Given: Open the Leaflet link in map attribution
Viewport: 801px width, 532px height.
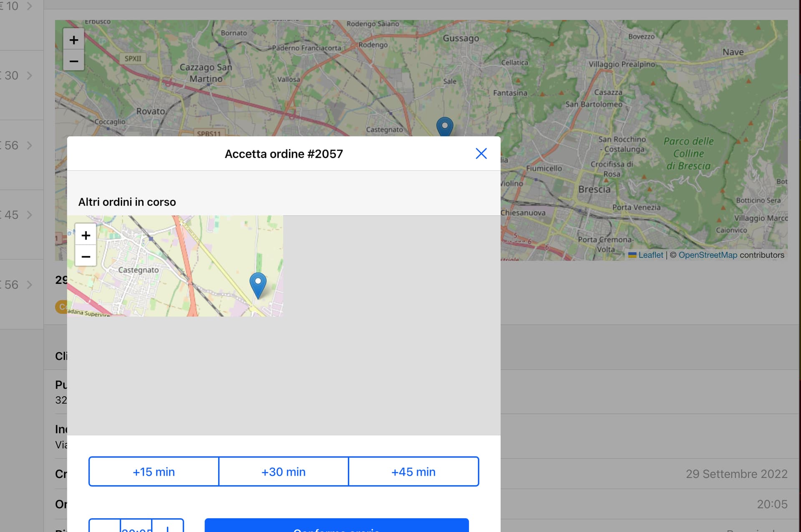Looking at the screenshot, I should pos(651,255).
